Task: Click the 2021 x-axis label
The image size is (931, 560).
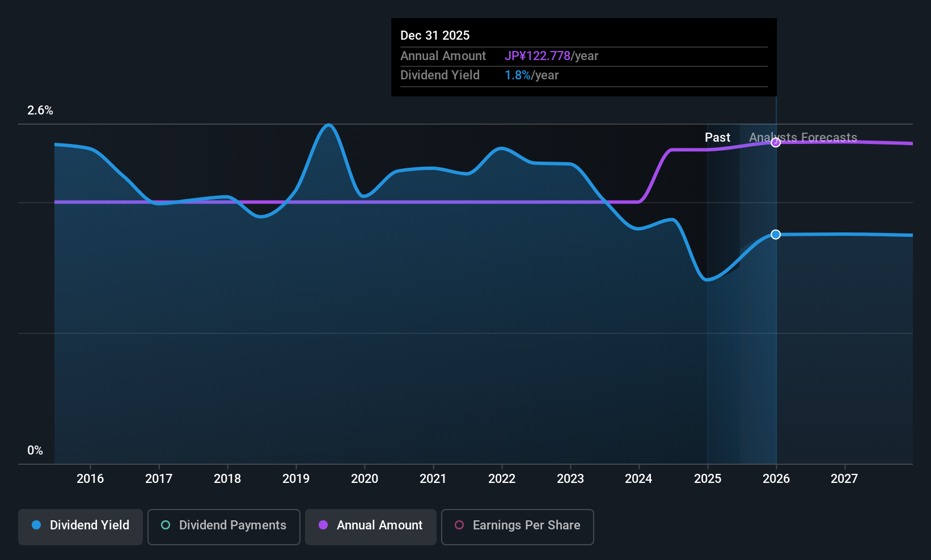Action: coord(433,479)
